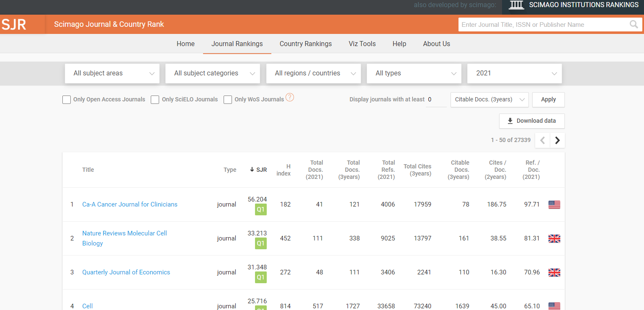644x310 pixels.
Task: Open the All types dropdown
Action: [414, 73]
